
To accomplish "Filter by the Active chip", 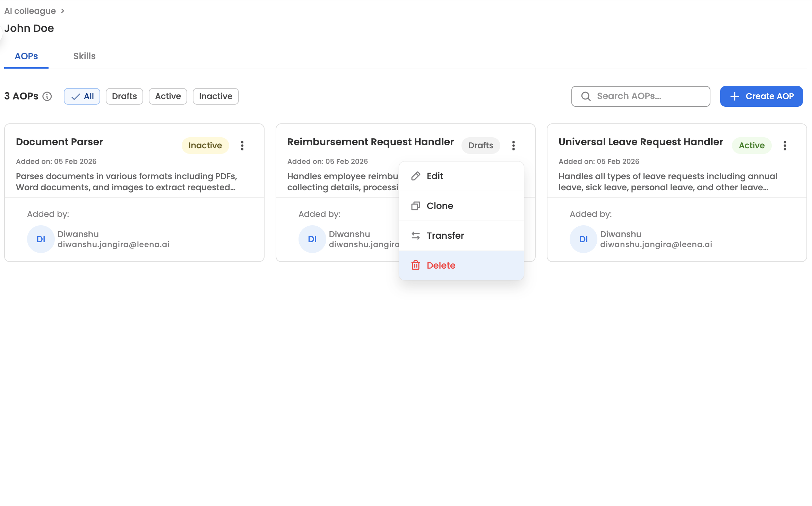I will pos(168,96).
